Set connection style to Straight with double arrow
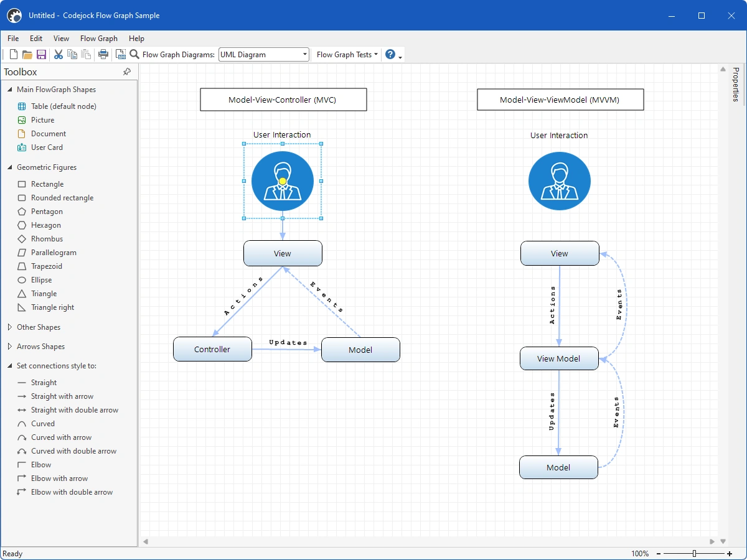747x560 pixels. 75,410
